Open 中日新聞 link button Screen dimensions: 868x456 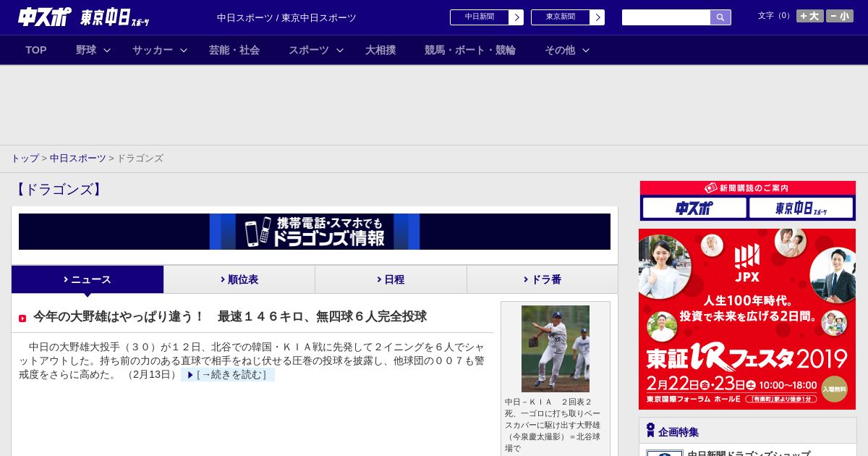pyautogui.click(x=480, y=17)
